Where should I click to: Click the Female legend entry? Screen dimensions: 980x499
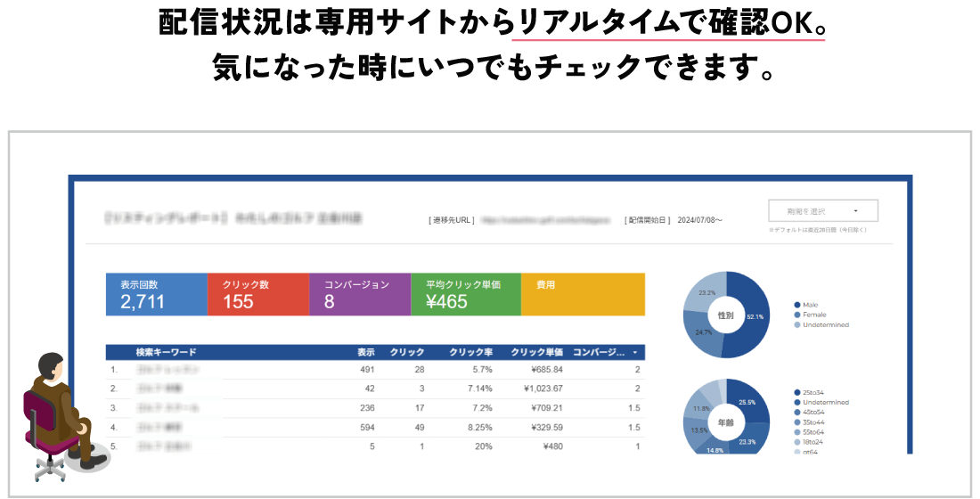tap(814, 315)
